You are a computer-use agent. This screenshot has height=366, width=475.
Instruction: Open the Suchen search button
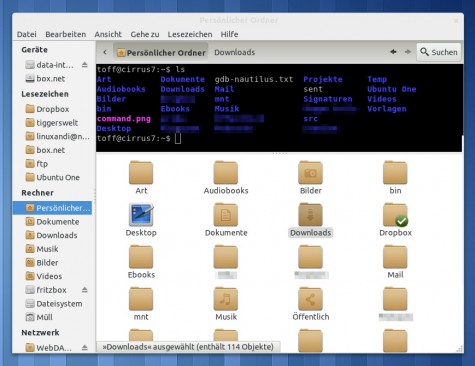[439, 52]
